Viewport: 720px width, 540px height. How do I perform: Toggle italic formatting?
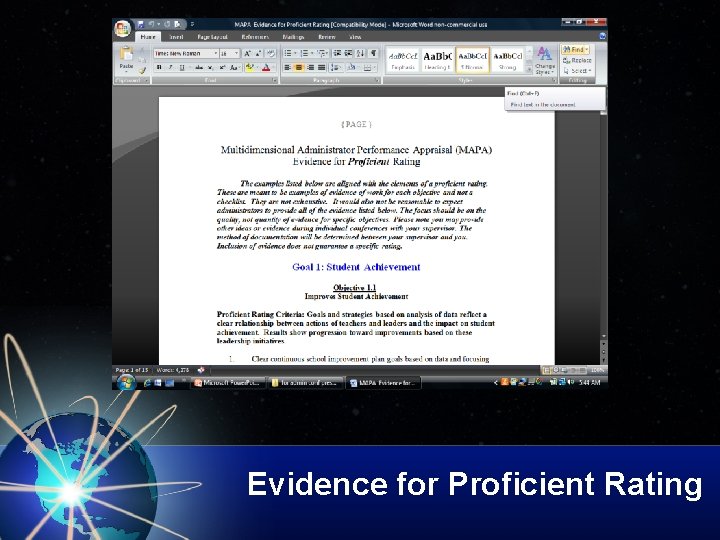(170, 68)
